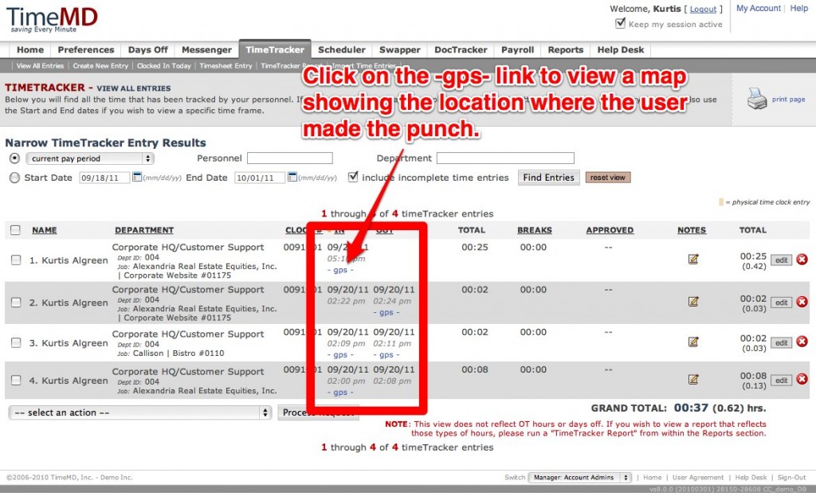
Task: Click the Logout link
Action: pyautogui.click(x=703, y=9)
